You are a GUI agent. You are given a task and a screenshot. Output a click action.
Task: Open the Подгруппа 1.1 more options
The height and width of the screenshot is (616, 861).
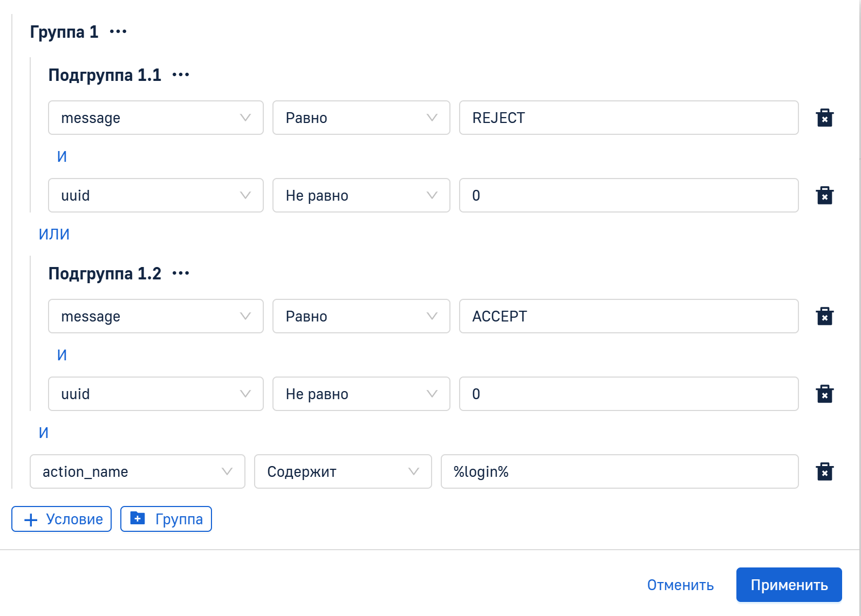tap(181, 75)
